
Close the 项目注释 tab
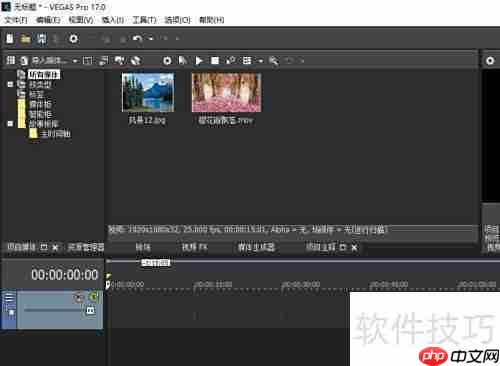pyautogui.click(x=354, y=247)
